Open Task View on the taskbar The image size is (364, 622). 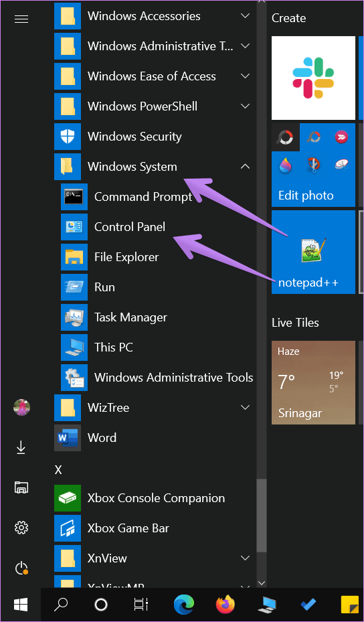[141, 605]
